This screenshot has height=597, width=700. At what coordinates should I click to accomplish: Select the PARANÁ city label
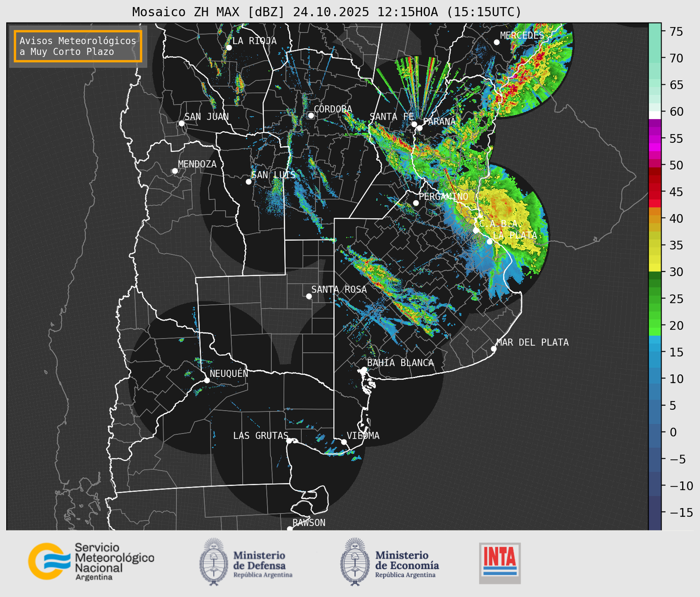coord(439,122)
